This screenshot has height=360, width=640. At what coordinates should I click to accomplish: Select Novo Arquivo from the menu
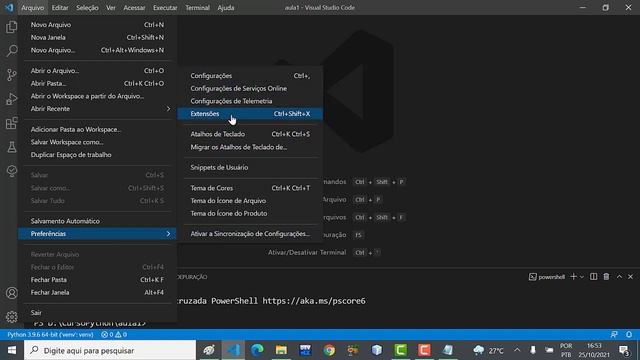click(98, 24)
